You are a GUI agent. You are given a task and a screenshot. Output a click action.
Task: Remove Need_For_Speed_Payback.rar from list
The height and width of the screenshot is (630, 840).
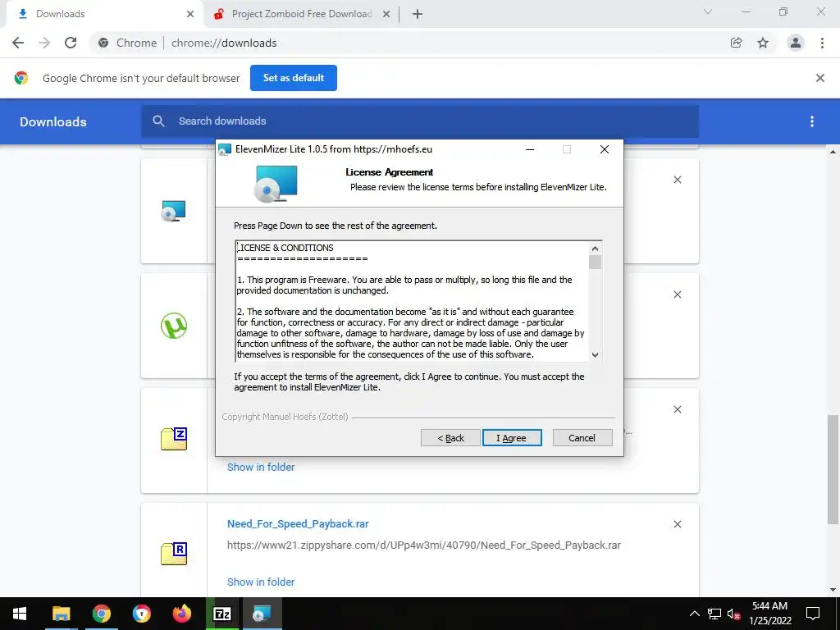click(677, 524)
